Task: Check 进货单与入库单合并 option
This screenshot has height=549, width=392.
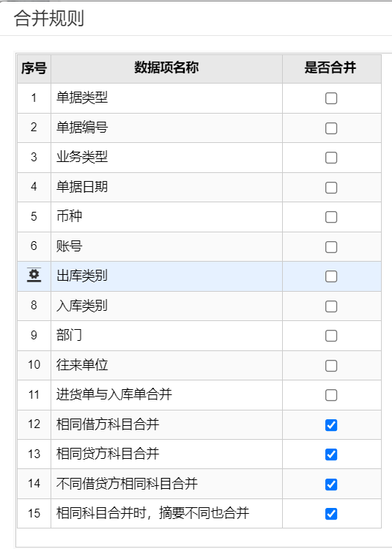Action: click(x=331, y=395)
